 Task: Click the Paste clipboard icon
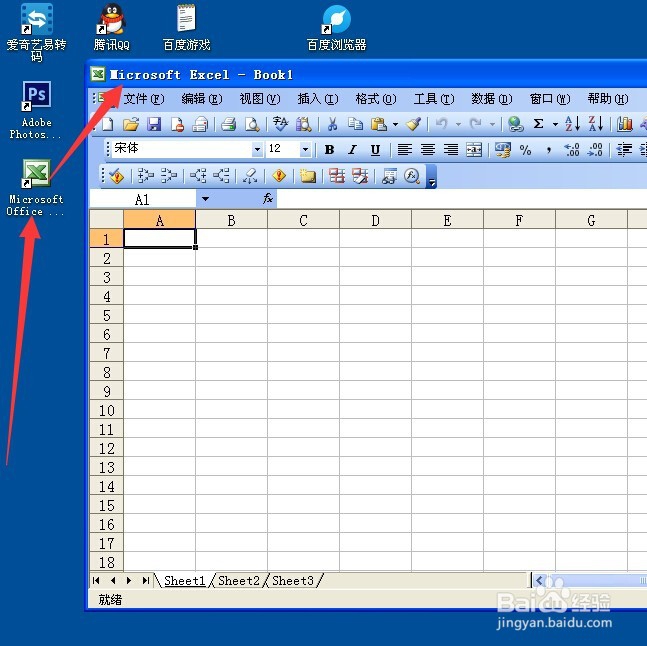pyautogui.click(x=378, y=124)
